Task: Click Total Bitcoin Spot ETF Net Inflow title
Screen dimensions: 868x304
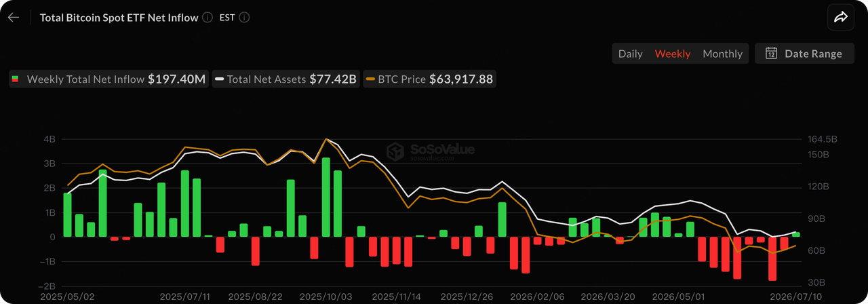Action: click(x=119, y=18)
